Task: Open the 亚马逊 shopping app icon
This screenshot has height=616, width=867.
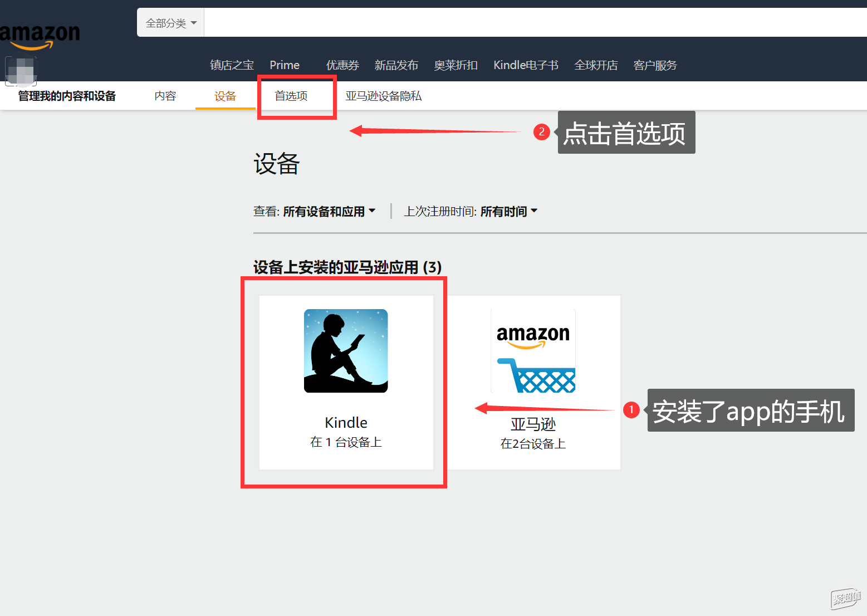Action: 533,351
